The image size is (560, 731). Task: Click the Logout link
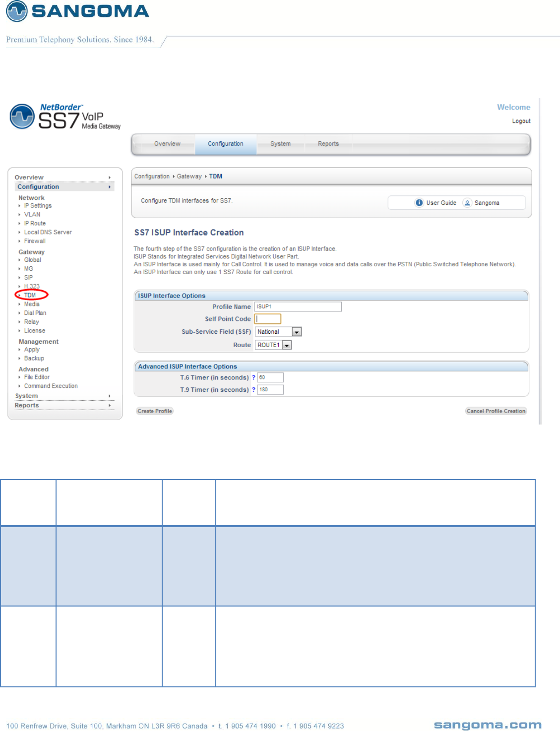(x=521, y=121)
